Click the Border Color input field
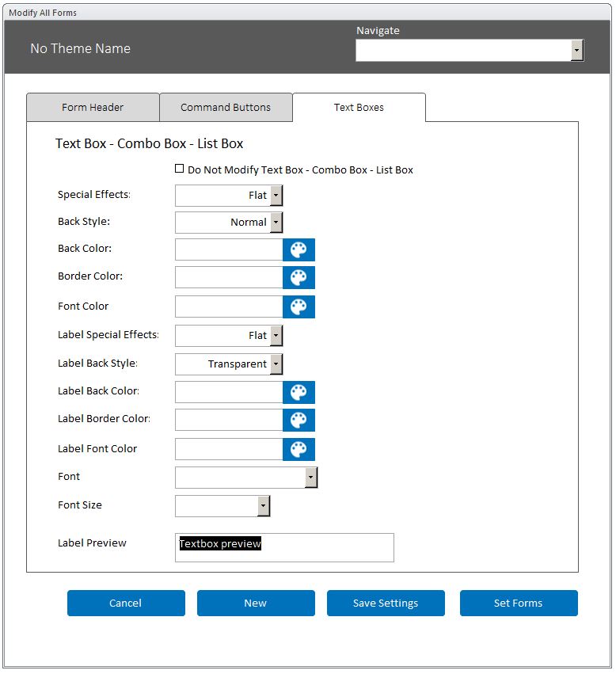 pyautogui.click(x=229, y=277)
